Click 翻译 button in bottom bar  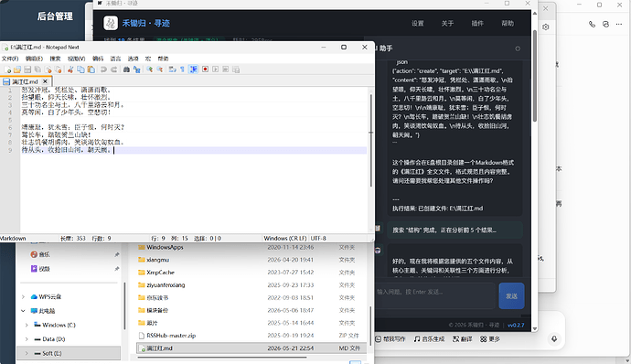click(x=462, y=339)
